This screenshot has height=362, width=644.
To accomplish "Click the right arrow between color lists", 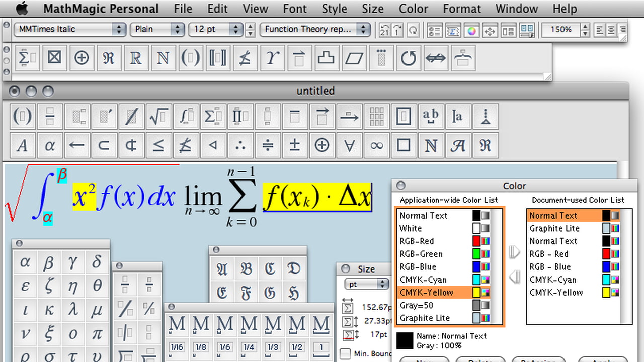I will coord(514,252).
